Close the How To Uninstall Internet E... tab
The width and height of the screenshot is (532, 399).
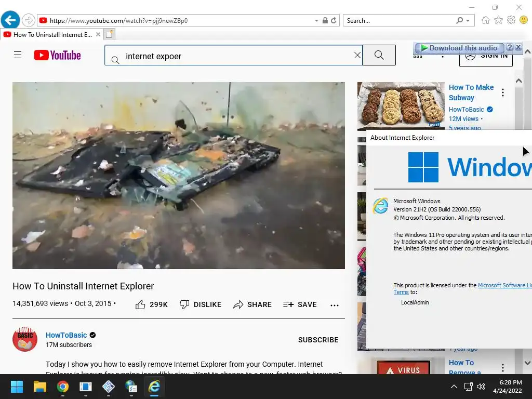tap(98, 34)
